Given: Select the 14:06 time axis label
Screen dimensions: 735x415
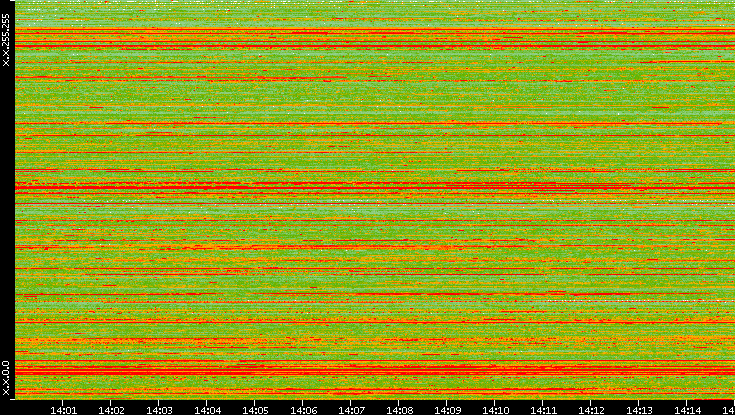Looking at the screenshot, I should tap(303, 410).
